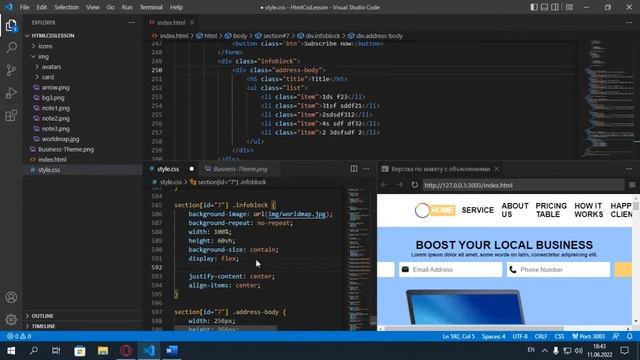The height and width of the screenshot is (360, 640).
Task: Click the CRLF line ending status item
Action: [x=541, y=336]
